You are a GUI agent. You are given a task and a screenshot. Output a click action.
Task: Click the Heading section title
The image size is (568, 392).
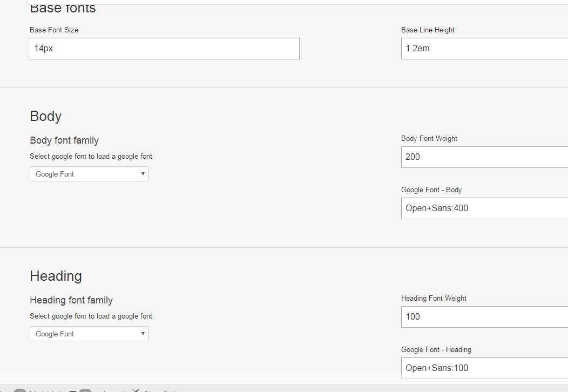[56, 276]
